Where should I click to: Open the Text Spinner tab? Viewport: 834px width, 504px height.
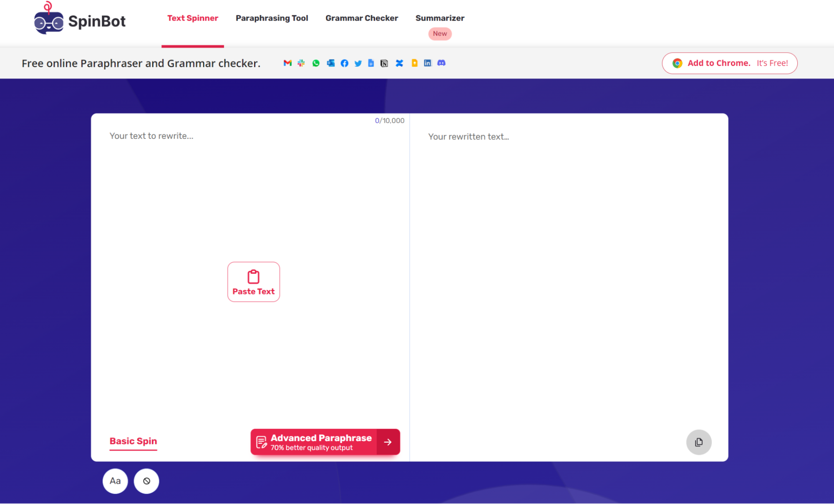[193, 18]
